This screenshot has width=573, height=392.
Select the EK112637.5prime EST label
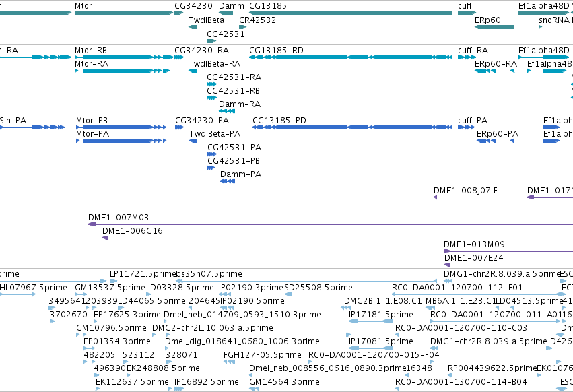132,382
